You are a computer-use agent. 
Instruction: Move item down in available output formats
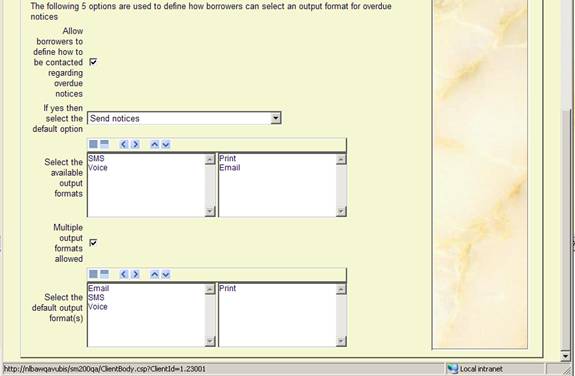[166, 144]
